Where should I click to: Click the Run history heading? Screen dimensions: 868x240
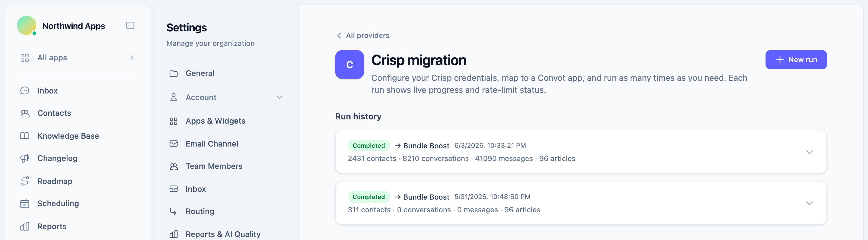pyautogui.click(x=358, y=117)
